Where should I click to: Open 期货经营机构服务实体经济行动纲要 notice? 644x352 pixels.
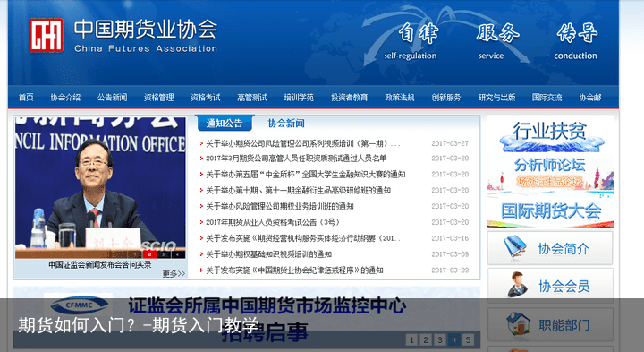(304, 238)
